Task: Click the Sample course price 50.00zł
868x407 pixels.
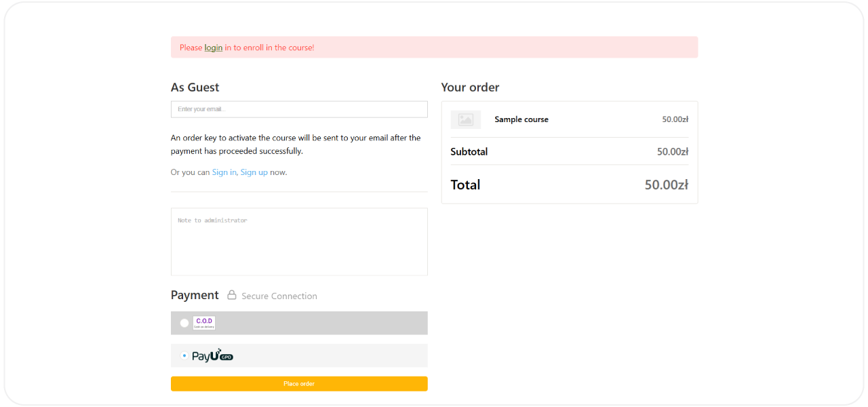Action: (675, 119)
